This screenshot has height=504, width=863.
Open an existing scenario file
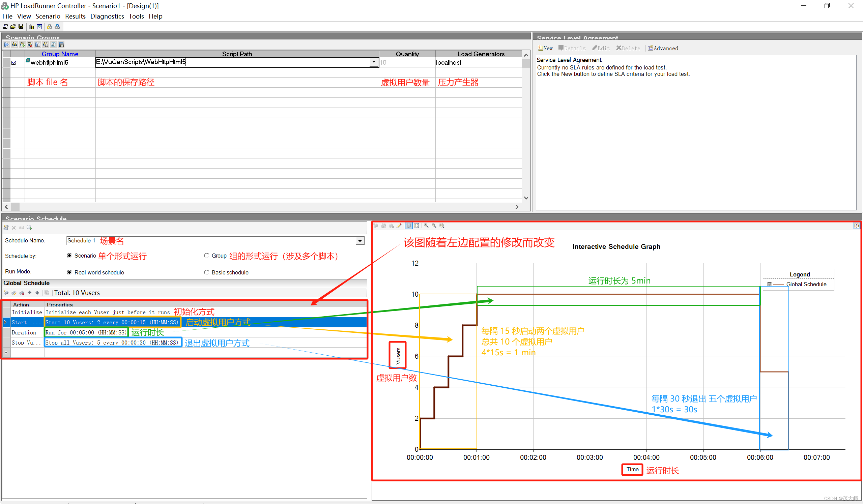[x=13, y=26]
